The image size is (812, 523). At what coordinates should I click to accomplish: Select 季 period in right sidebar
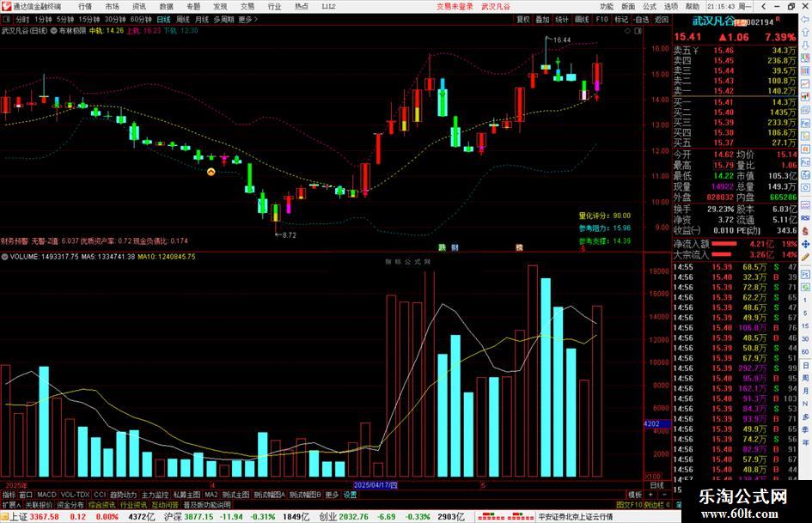click(805, 429)
